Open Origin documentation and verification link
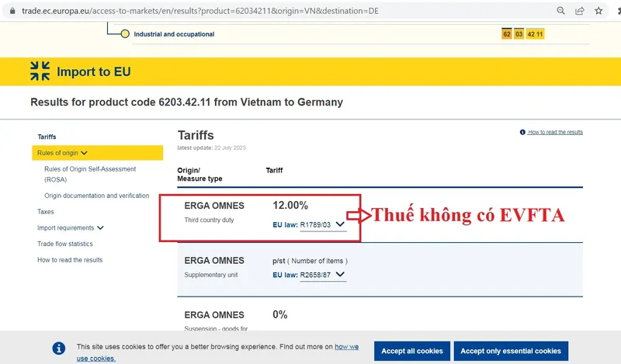This screenshot has width=621, height=364. [x=96, y=196]
